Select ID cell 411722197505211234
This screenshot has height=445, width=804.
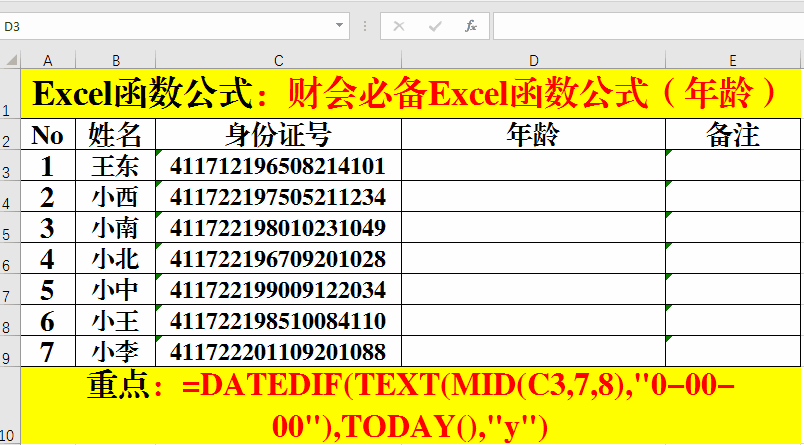pyautogui.click(x=278, y=196)
